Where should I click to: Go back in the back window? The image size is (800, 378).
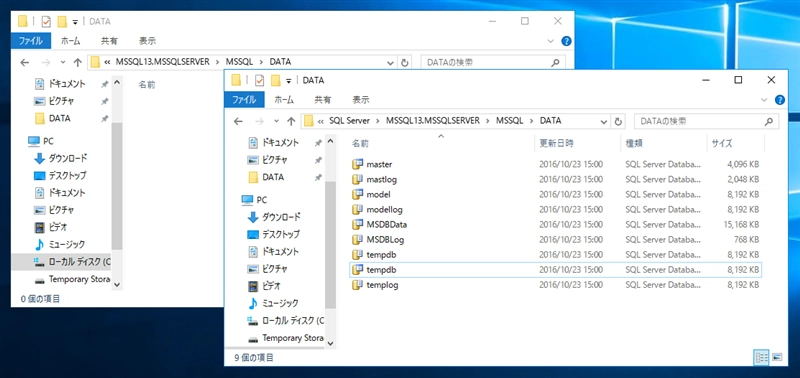pyautogui.click(x=24, y=62)
